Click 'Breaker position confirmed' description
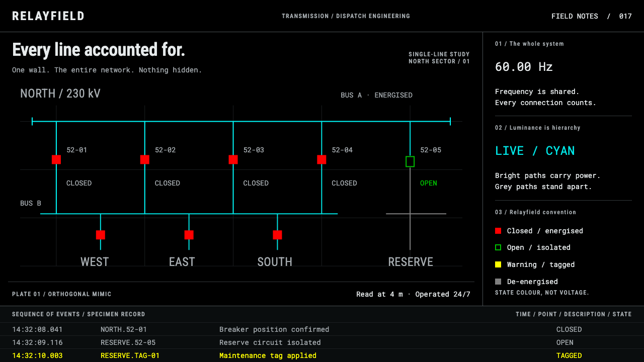This screenshot has height=362, width=644. [x=274, y=329]
